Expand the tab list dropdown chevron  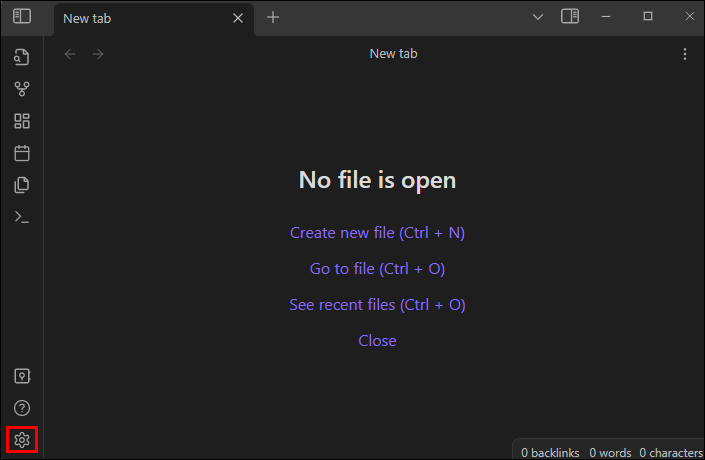(538, 17)
